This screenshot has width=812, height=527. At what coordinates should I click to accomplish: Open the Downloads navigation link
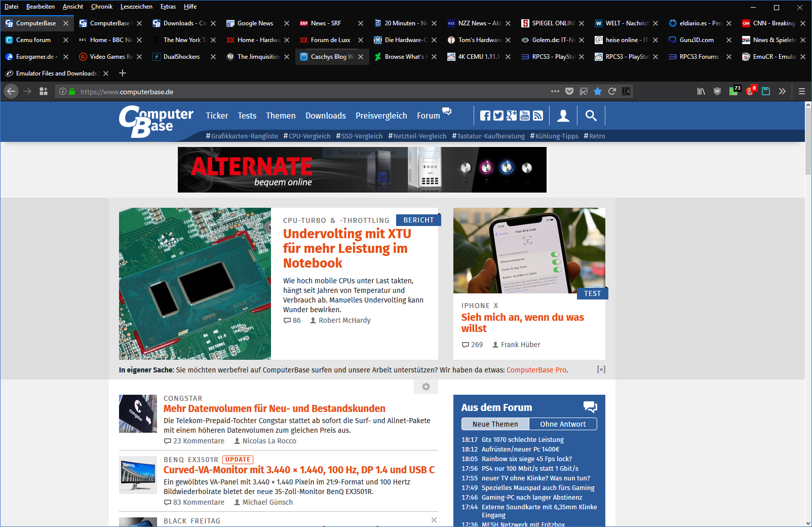(x=326, y=116)
